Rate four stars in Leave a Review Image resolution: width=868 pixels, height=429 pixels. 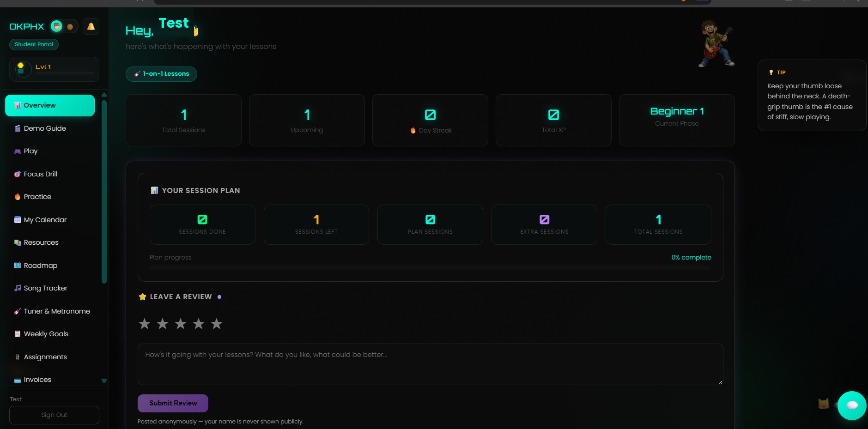point(199,324)
